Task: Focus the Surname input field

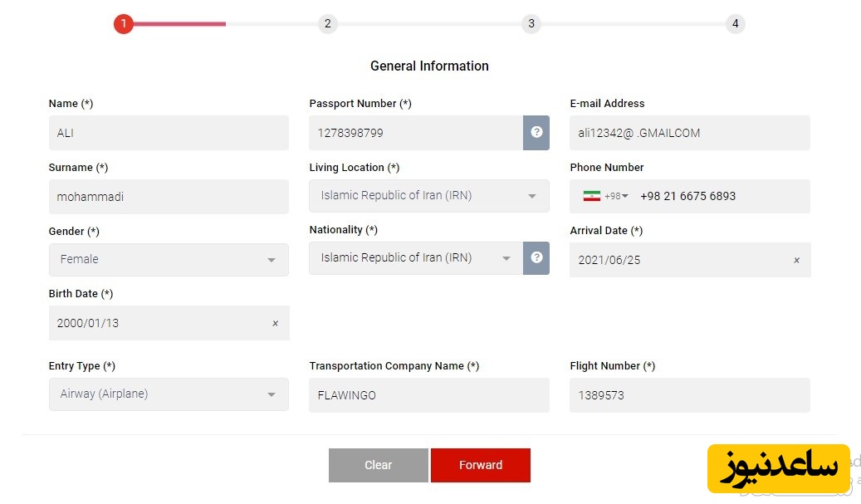Action: 169,198
